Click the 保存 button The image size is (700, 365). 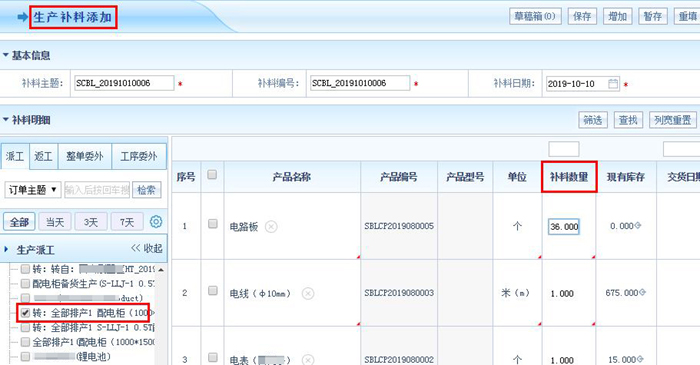coord(582,17)
